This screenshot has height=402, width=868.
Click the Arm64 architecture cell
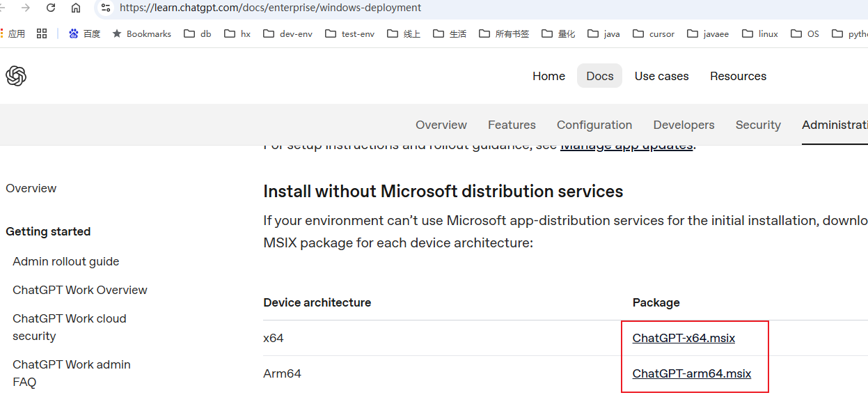pos(282,373)
